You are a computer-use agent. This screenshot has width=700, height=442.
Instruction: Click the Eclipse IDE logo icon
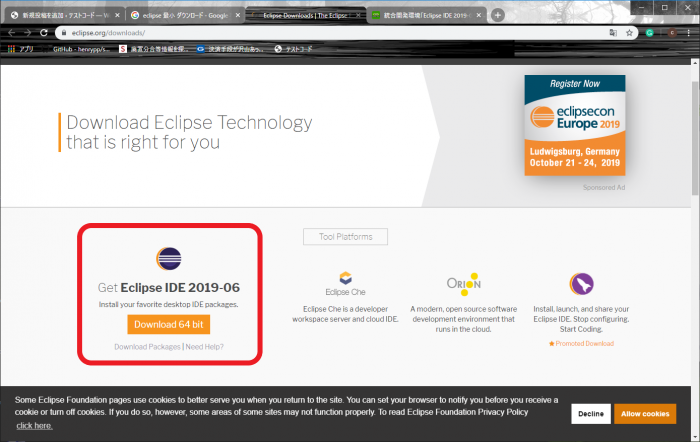169,259
